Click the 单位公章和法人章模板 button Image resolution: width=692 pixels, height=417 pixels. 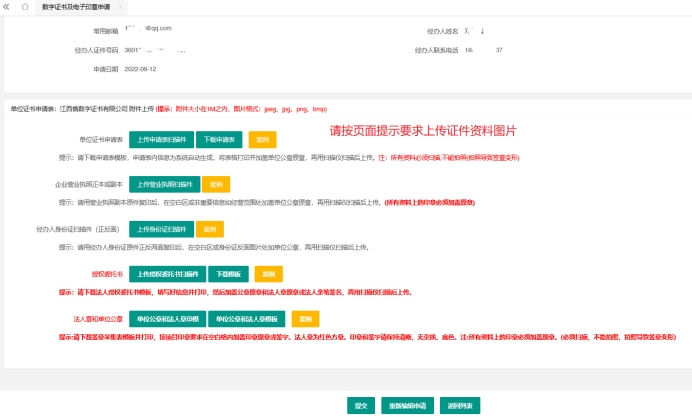tap(246, 319)
